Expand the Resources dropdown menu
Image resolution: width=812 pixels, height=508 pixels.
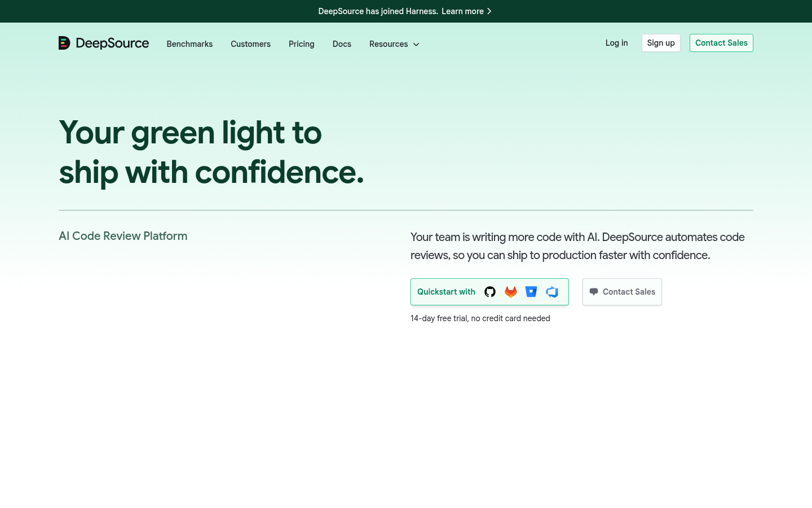[394, 44]
